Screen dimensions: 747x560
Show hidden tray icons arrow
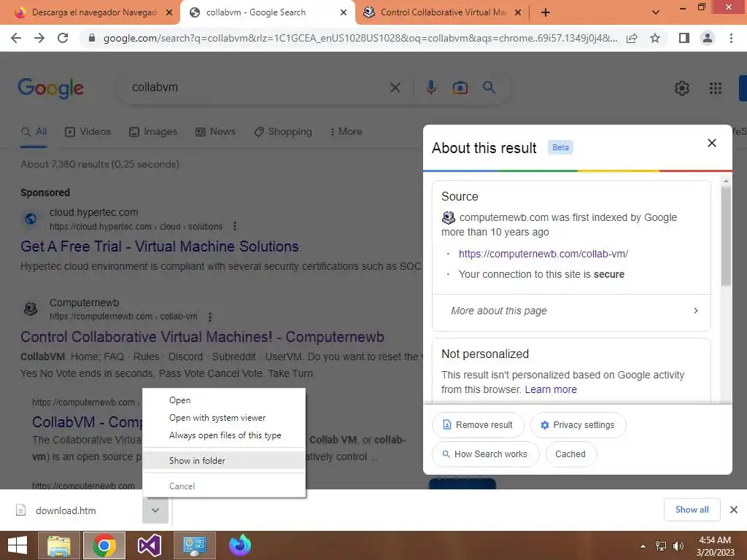pos(643,546)
